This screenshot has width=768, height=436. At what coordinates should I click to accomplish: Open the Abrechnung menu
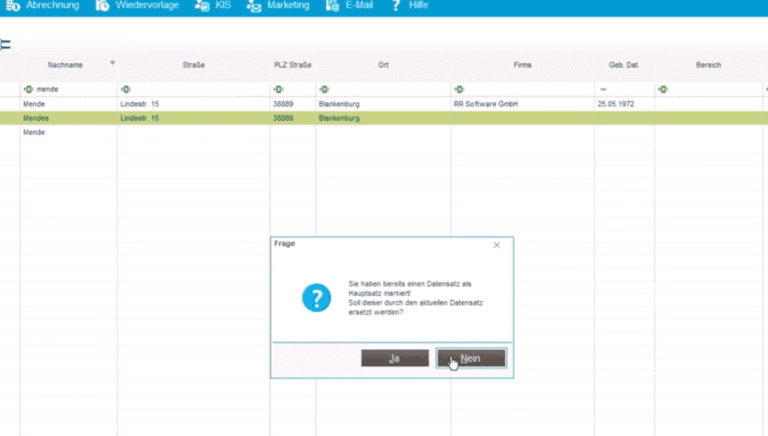[52, 5]
